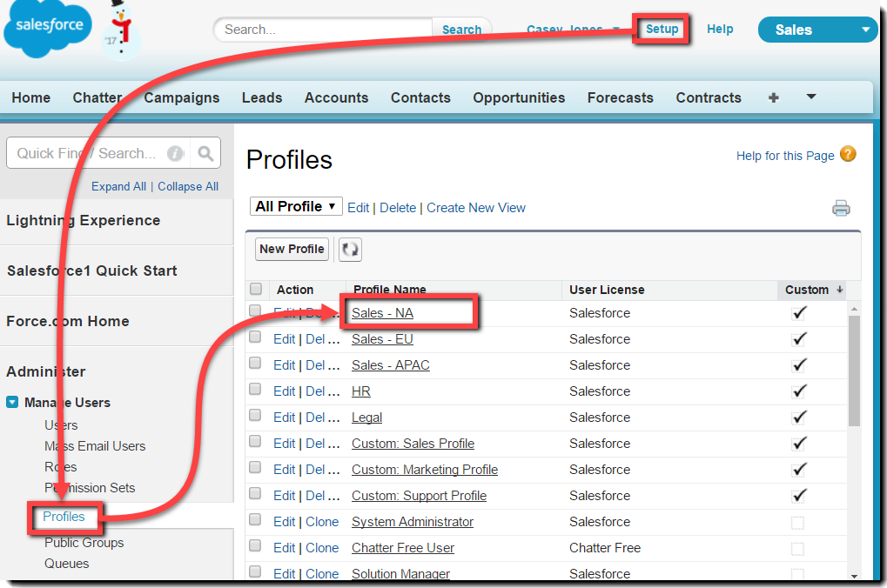Open the Casey Jones user menu
The width and height of the screenshot is (887, 588).
tap(572, 29)
